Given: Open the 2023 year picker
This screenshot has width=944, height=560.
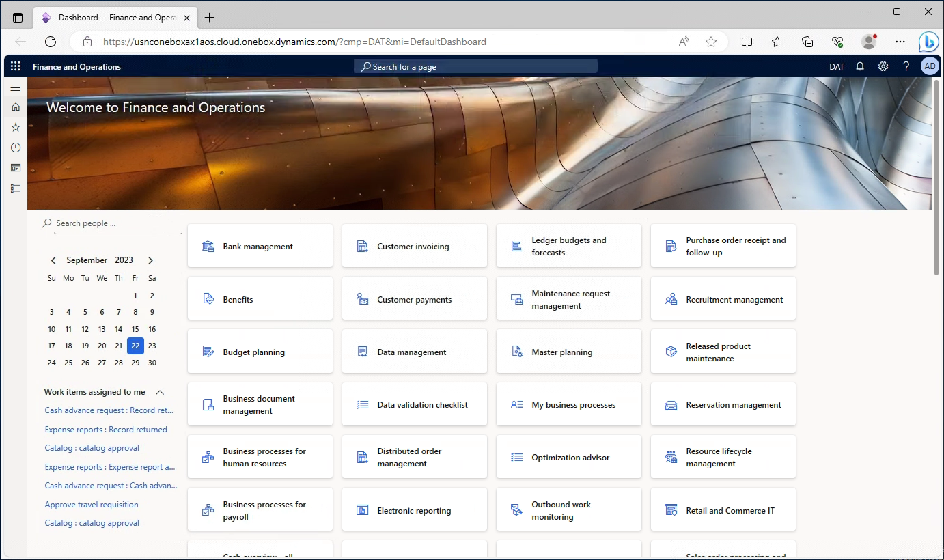Looking at the screenshot, I should 124,260.
